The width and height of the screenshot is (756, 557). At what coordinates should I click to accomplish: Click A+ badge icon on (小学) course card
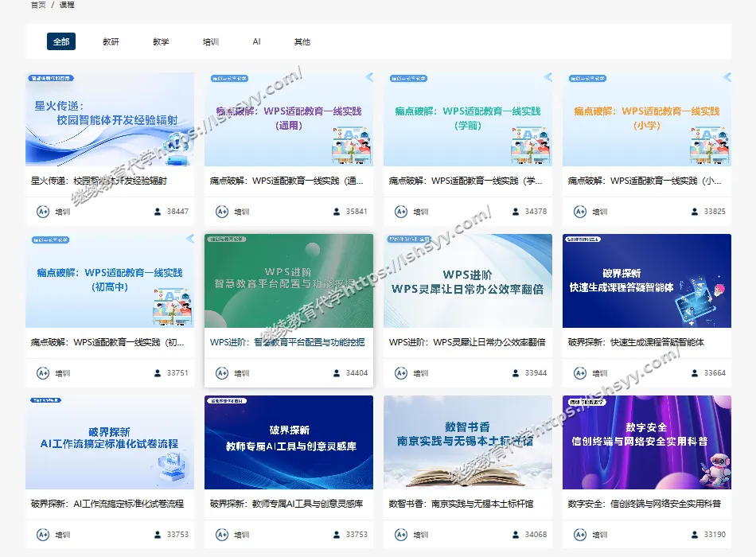(580, 212)
